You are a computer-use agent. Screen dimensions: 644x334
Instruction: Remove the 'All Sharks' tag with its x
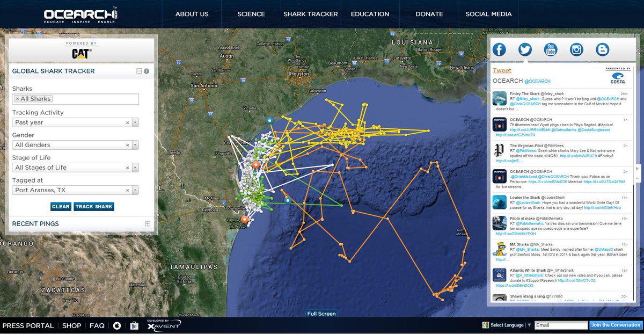[x=17, y=99]
